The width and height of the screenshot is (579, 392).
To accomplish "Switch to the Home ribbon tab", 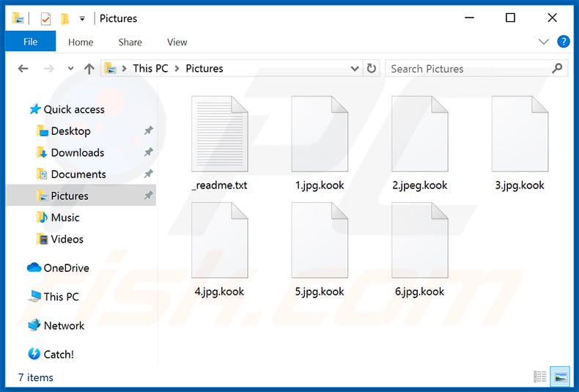I will pyautogui.click(x=81, y=42).
